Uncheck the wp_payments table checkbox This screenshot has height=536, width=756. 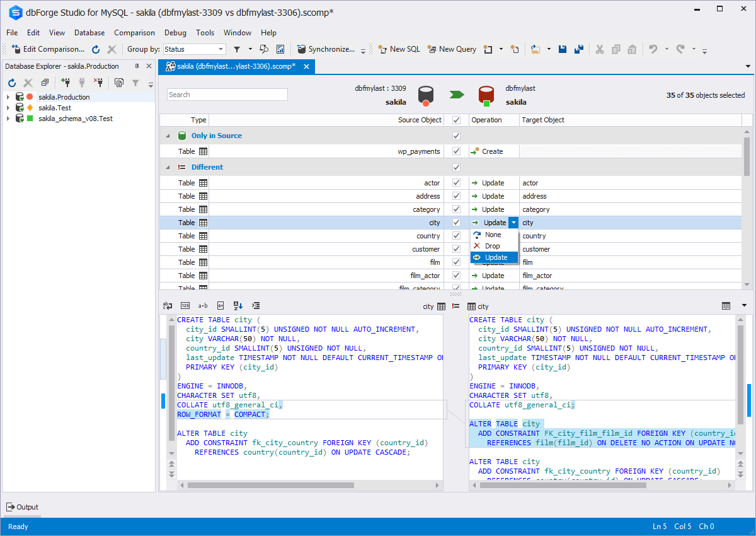[456, 151]
